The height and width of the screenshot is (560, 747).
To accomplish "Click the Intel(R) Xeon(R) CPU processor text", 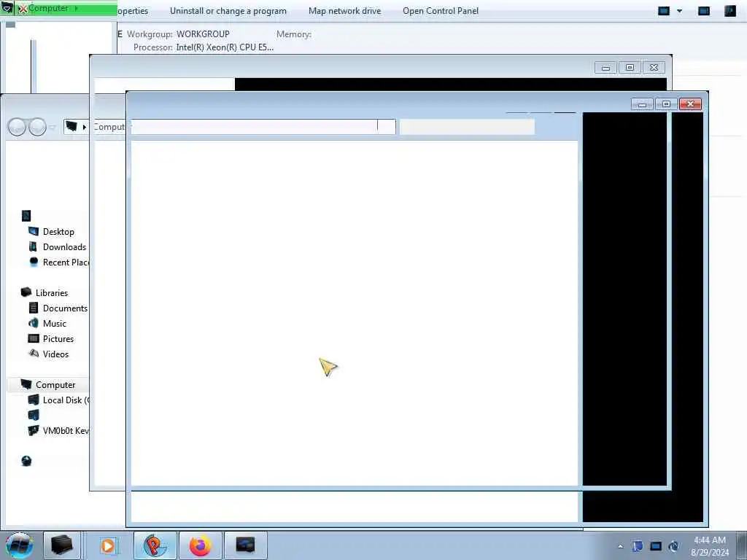I will tap(225, 47).
